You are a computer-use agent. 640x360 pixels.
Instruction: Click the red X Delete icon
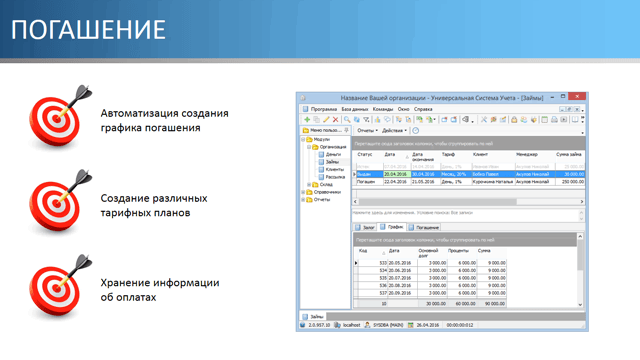coord(336,120)
